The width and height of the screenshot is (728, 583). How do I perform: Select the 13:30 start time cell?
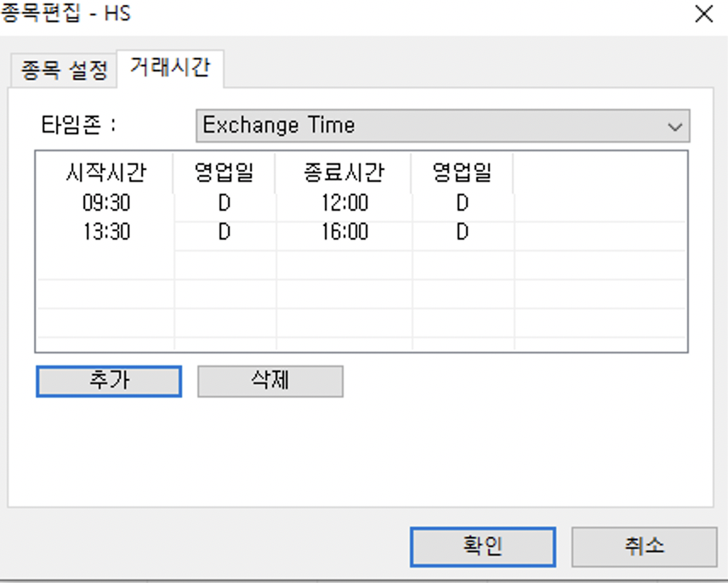(106, 232)
